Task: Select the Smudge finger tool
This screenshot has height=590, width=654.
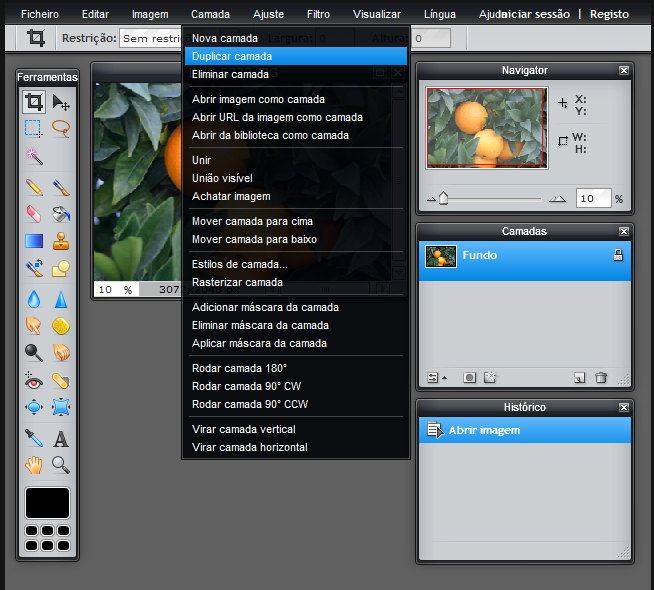Action: coord(34,326)
